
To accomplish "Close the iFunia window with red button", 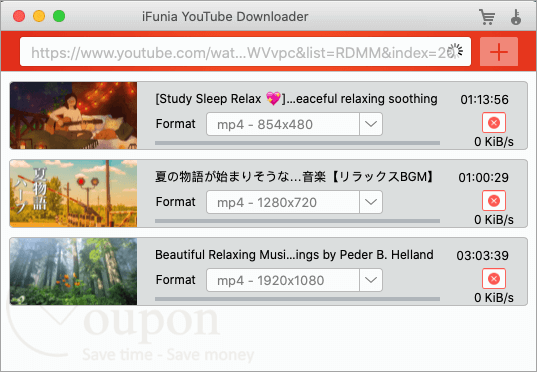I will pos(19,16).
